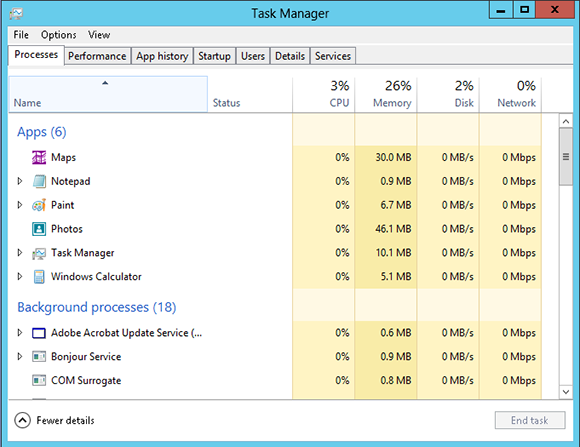580x447 pixels.
Task: Sort by the Disk column header
Action: point(448,94)
